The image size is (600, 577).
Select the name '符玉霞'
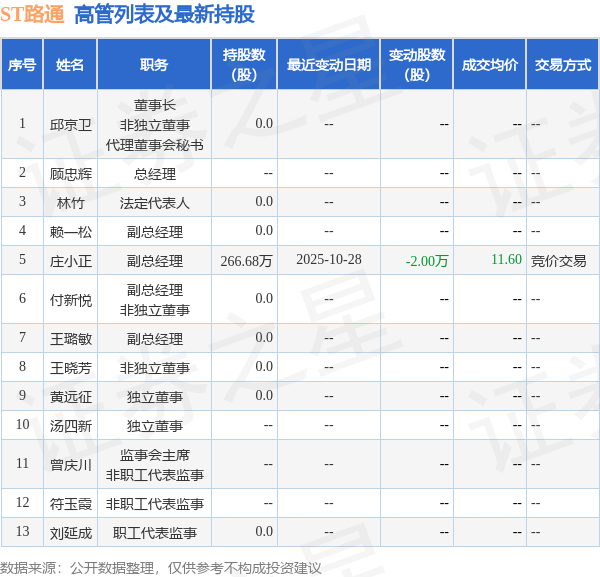tap(71, 504)
